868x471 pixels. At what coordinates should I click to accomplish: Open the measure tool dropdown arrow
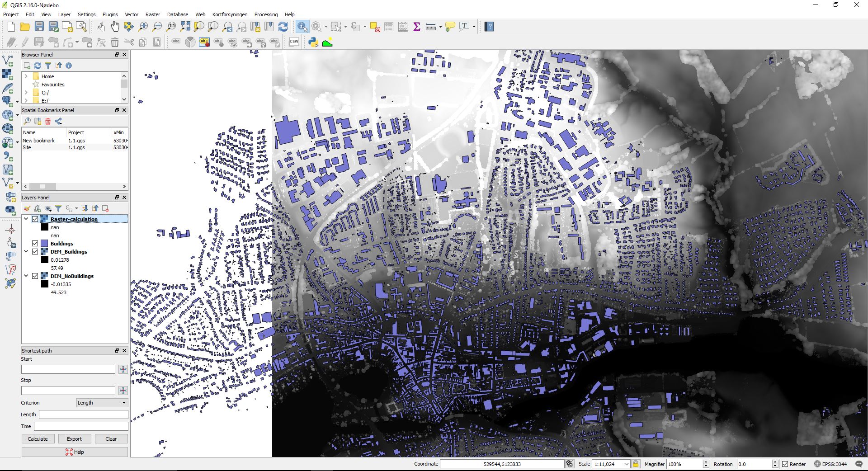coord(440,27)
